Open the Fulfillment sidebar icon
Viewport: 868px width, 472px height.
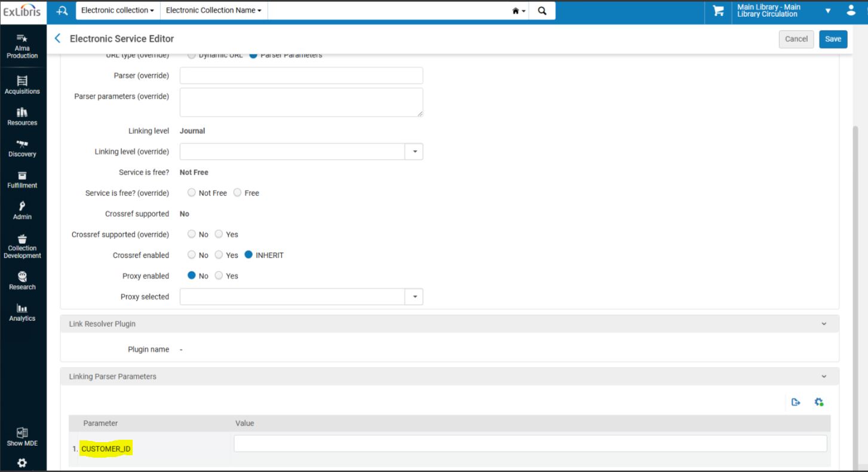pyautogui.click(x=22, y=176)
